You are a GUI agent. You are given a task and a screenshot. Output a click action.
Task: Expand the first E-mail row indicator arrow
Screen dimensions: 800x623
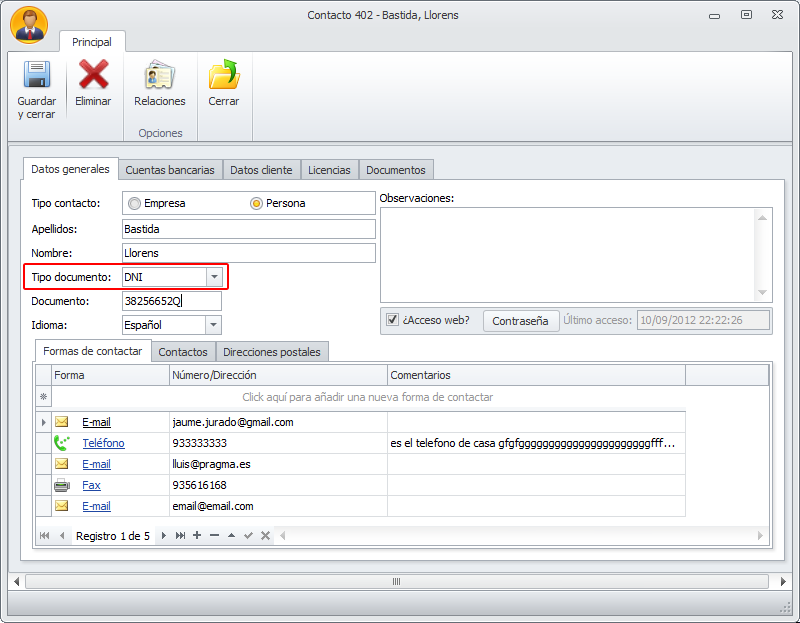[43, 422]
